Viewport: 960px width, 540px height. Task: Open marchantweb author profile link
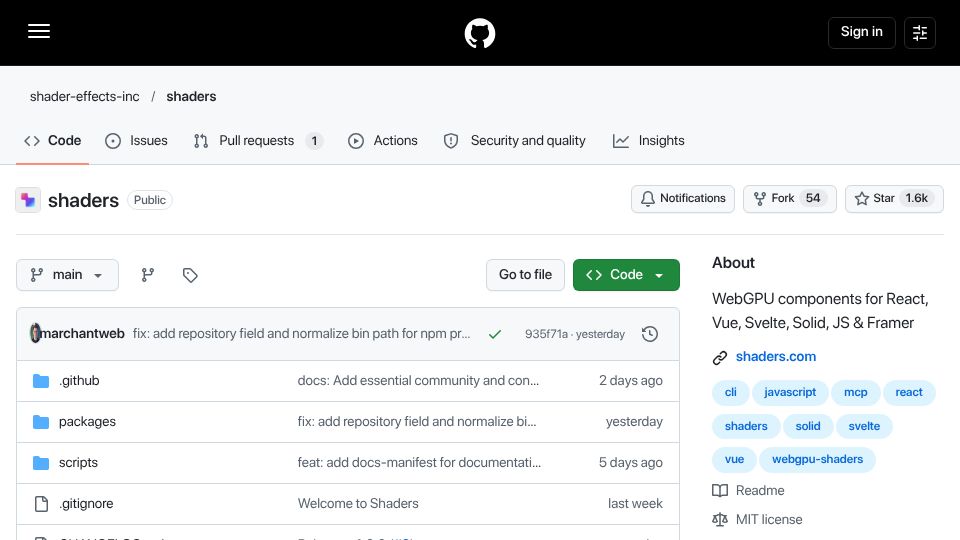[x=82, y=334]
